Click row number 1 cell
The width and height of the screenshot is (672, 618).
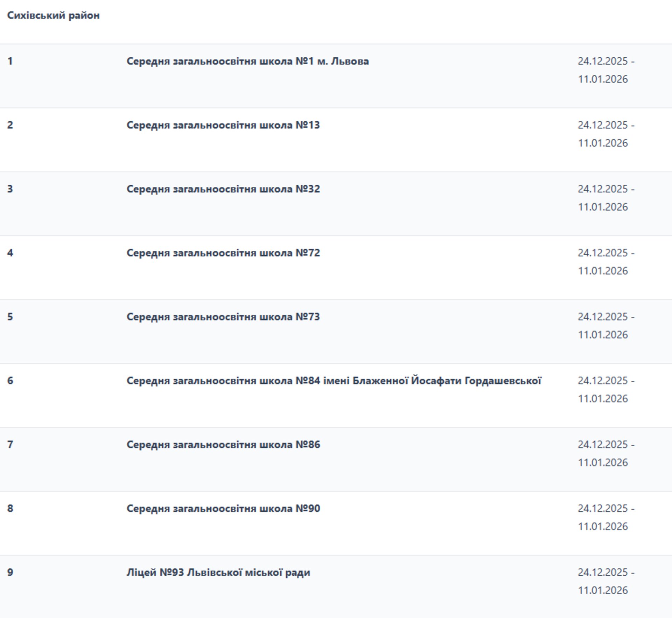[10, 61]
